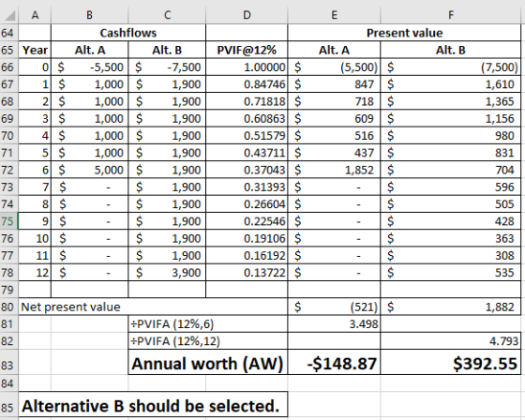Select row 83 header
Image resolution: width=525 pixels, height=420 pixels.
pyautogui.click(x=9, y=363)
